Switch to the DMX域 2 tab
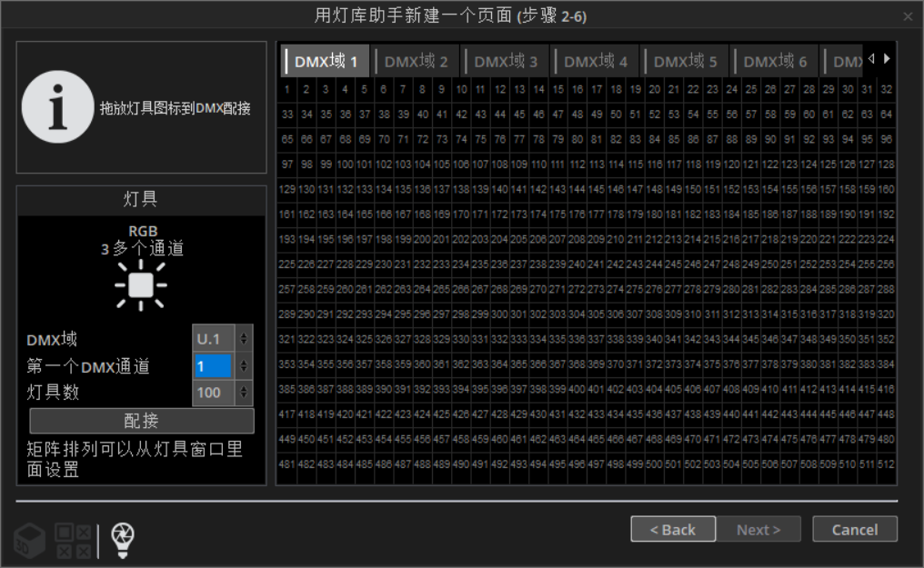Viewport: 924px width, 568px height. click(x=416, y=62)
